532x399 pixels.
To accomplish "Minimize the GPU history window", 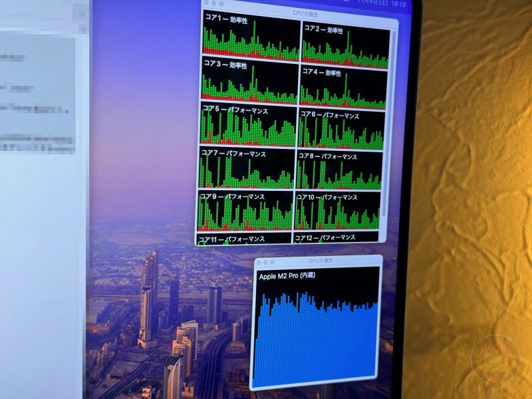I will (x=265, y=261).
